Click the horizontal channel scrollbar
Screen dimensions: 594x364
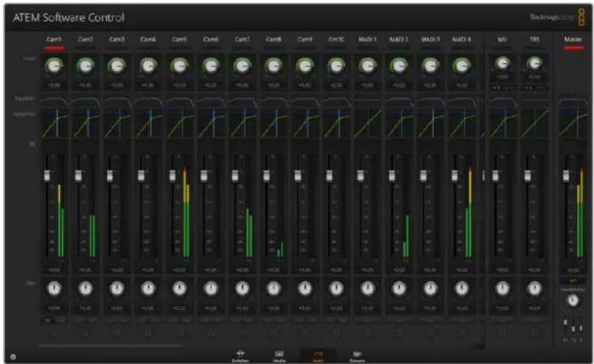pyautogui.click(x=110, y=346)
